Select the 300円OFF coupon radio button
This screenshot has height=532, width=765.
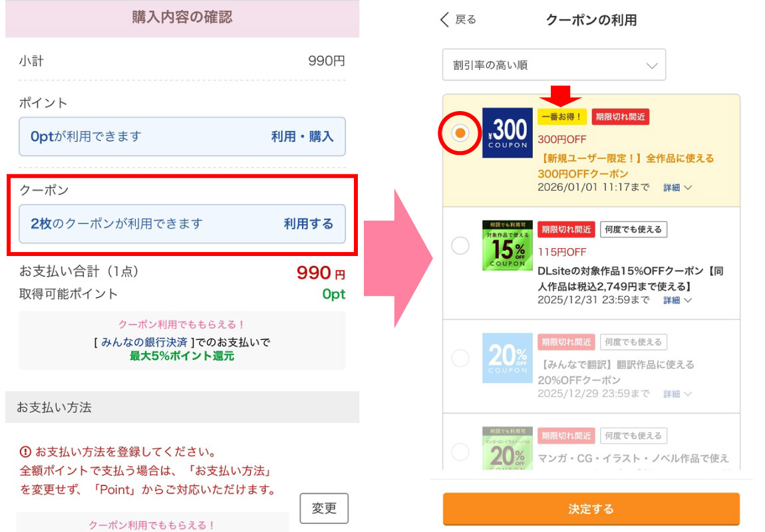460,133
